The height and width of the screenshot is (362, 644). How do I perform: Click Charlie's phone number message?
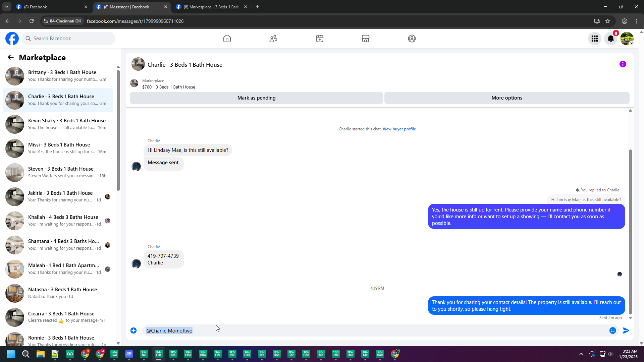[x=164, y=259]
